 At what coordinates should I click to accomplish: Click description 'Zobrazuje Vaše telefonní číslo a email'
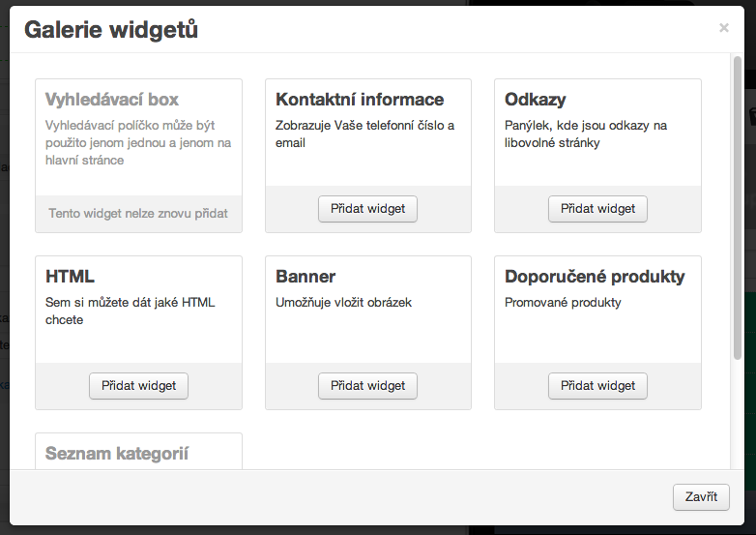click(x=365, y=134)
